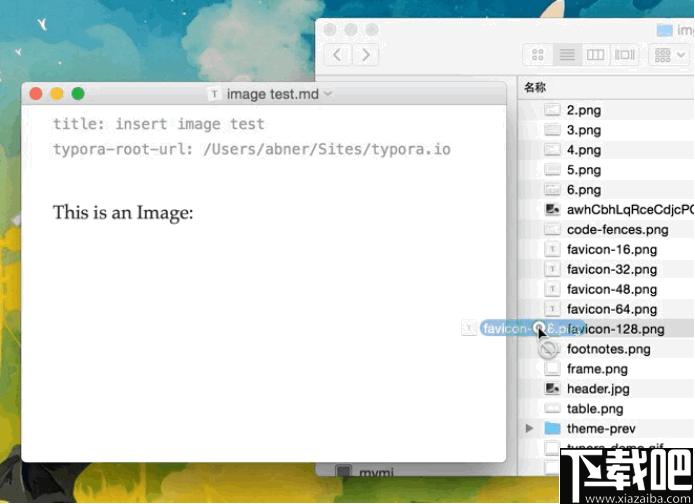
Task: Select 5.png file icon
Action: click(552, 169)
